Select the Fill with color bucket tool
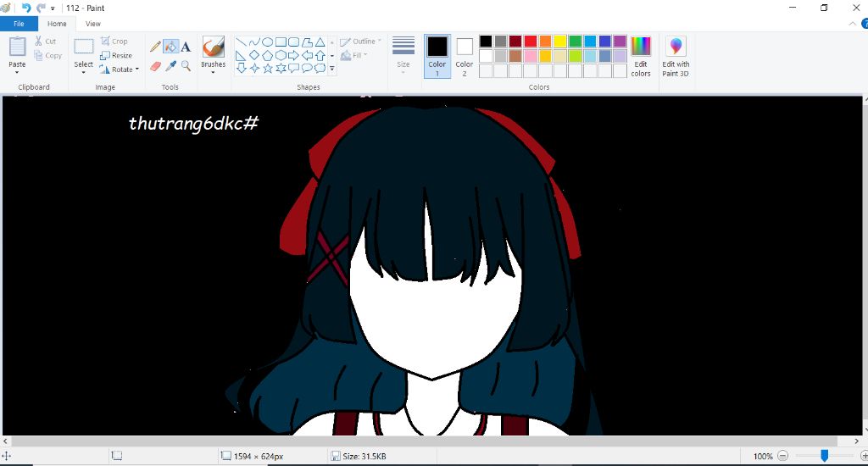The width and height of the screenshot is (868, 466). click(x=170, y=47)
